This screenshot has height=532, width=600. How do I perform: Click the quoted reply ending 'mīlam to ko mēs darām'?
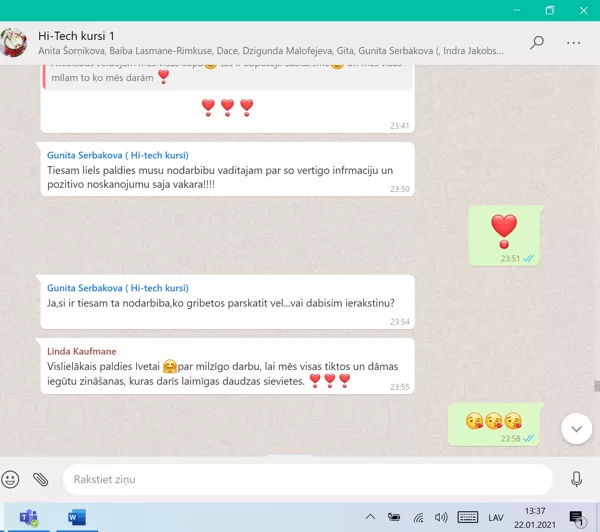(228, 78)
